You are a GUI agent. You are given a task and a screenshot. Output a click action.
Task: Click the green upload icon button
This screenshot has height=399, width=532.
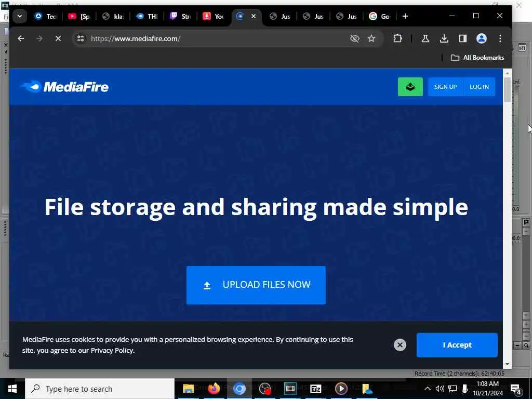(x=410, y=87)
